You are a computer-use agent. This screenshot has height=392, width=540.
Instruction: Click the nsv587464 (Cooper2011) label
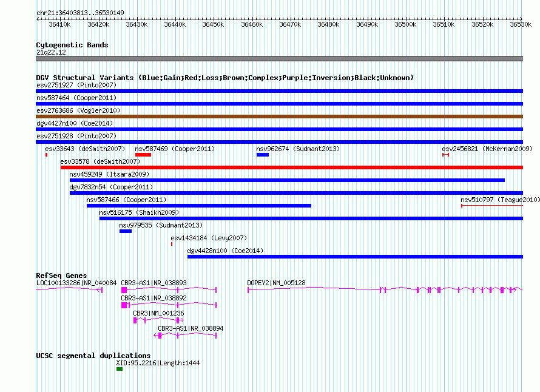point(76,98)
